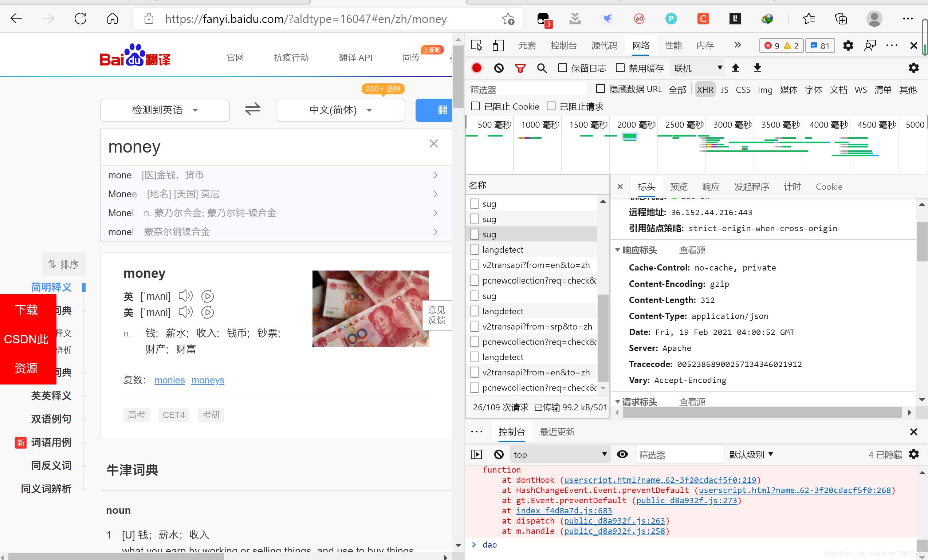Click the swap translation direction arrow icon
The height and width of the screenshot is (560, 928).
252,109
